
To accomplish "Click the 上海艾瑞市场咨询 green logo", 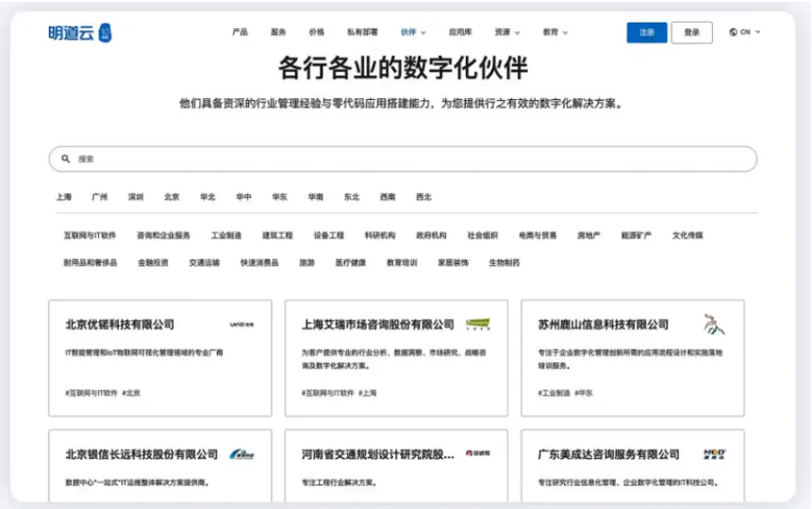I will (x=478, y=324).
